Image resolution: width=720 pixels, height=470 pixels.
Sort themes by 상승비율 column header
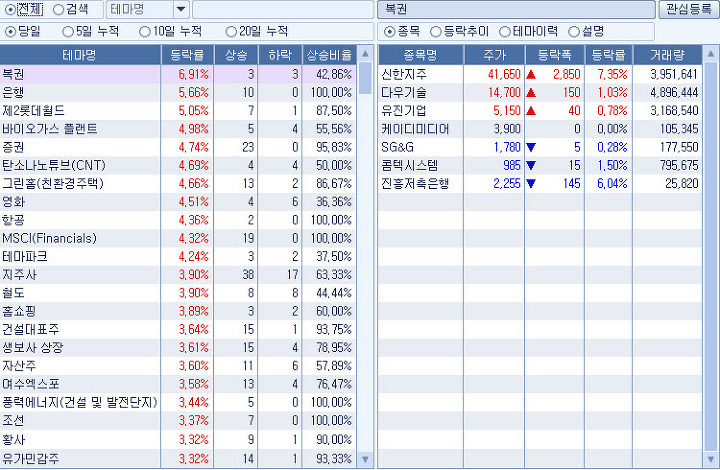[329, 55]
